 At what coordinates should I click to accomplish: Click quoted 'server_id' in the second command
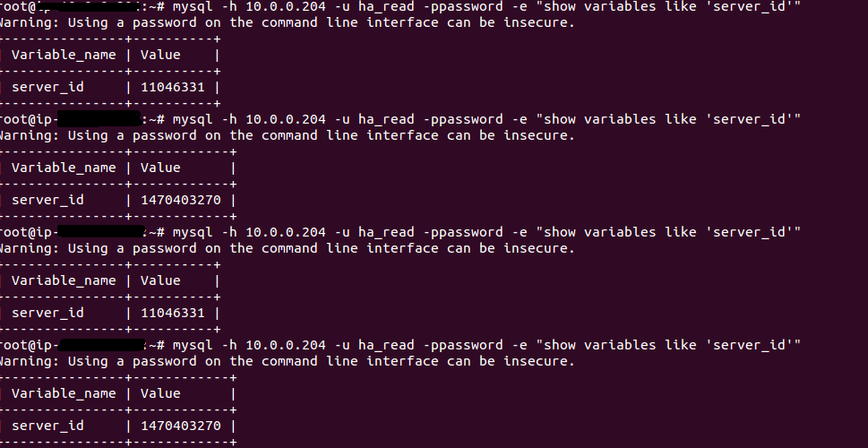click(745, 119)
